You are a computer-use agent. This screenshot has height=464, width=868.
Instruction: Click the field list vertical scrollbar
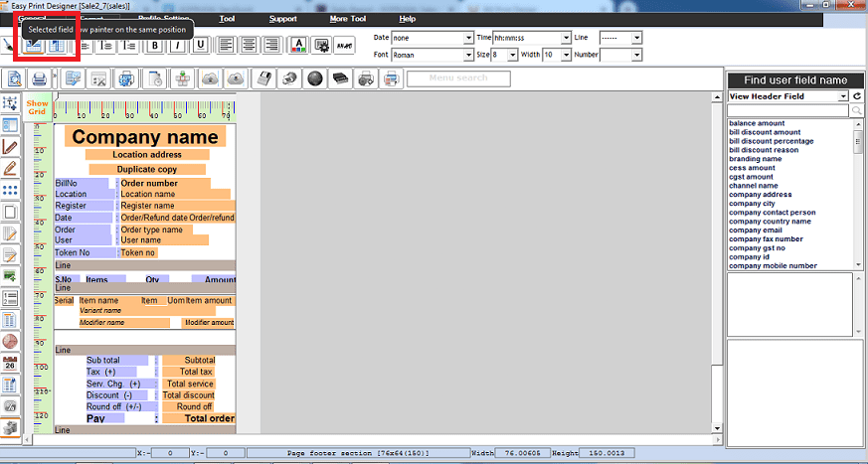coord(859,195)
